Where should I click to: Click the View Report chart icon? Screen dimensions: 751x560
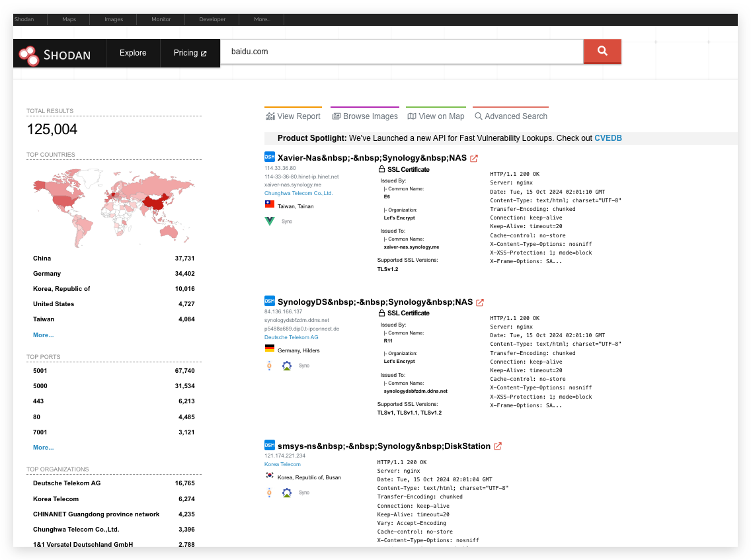[270, 116]
